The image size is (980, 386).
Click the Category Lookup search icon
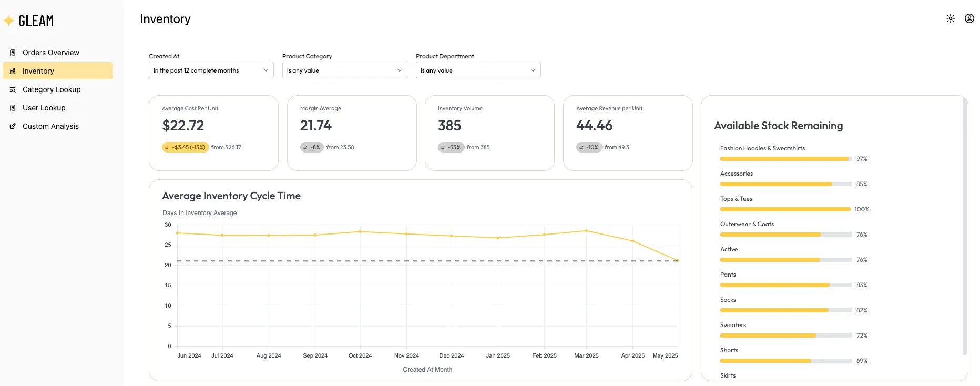(x=13, y=89)
